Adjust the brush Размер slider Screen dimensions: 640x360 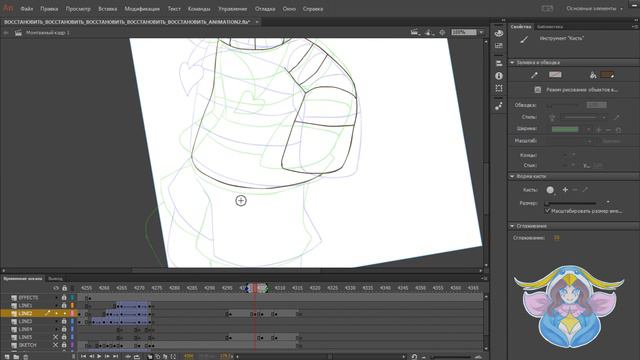click(571, 203)
